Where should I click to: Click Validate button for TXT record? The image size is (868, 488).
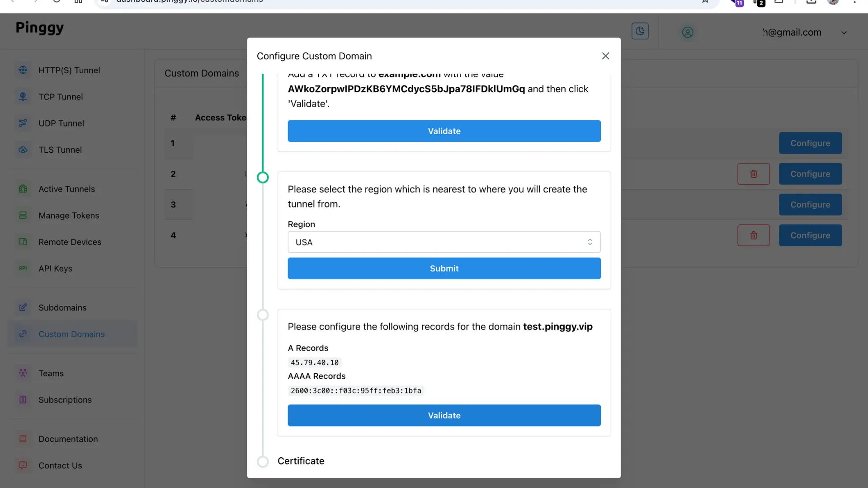click(444, 131)
